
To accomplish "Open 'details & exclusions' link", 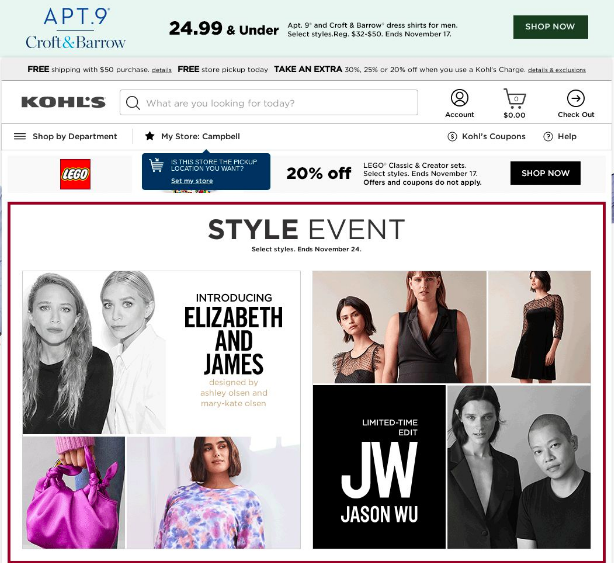I will tap(556, 70).
